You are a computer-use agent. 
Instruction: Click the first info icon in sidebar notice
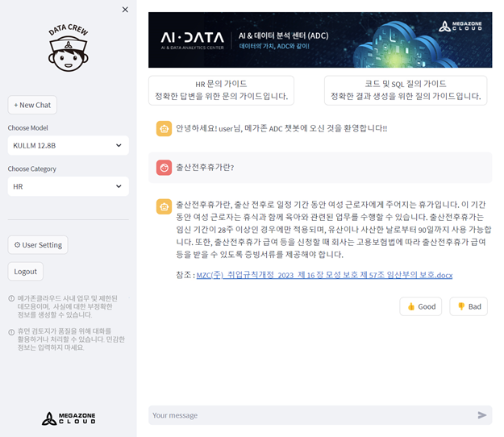(11, 299)
